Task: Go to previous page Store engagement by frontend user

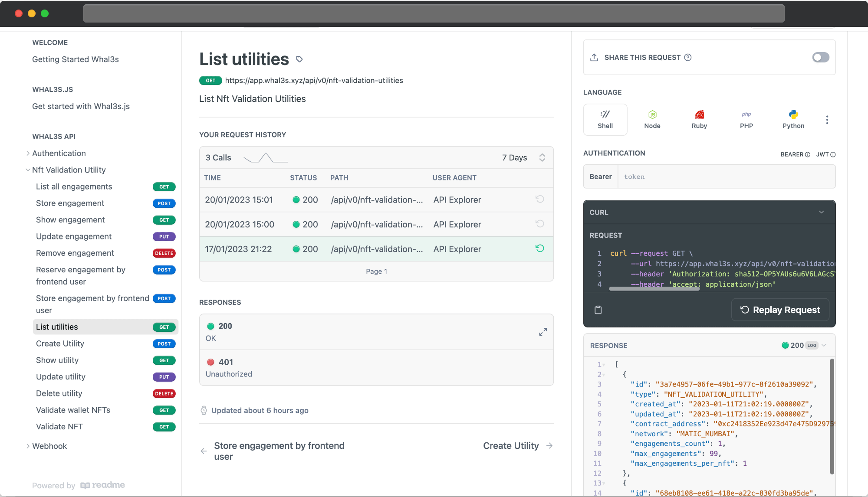Action: click(273, 451)
